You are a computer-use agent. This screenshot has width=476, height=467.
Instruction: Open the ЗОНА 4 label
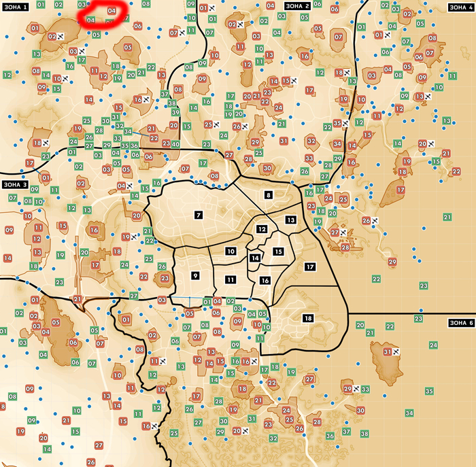point(461,6)
